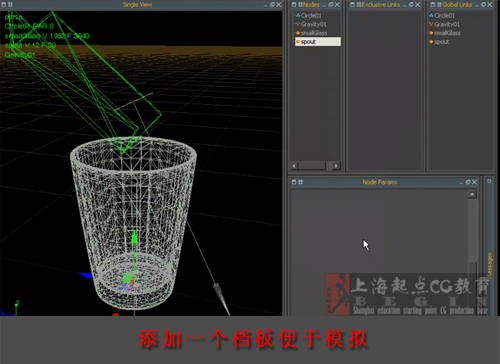The height and width of the screenshot is (364, 500).
Task: Click the Gravity01 daemon icon in Global Links
Action: click(x=431, y=24)
